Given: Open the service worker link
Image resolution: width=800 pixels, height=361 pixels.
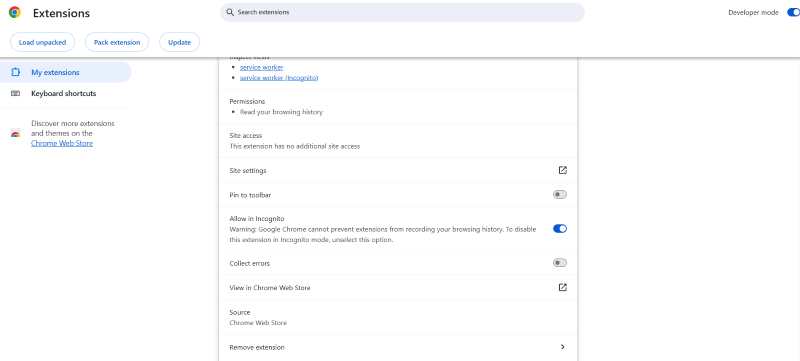Looking at the screenshot, I should [262, 67].
